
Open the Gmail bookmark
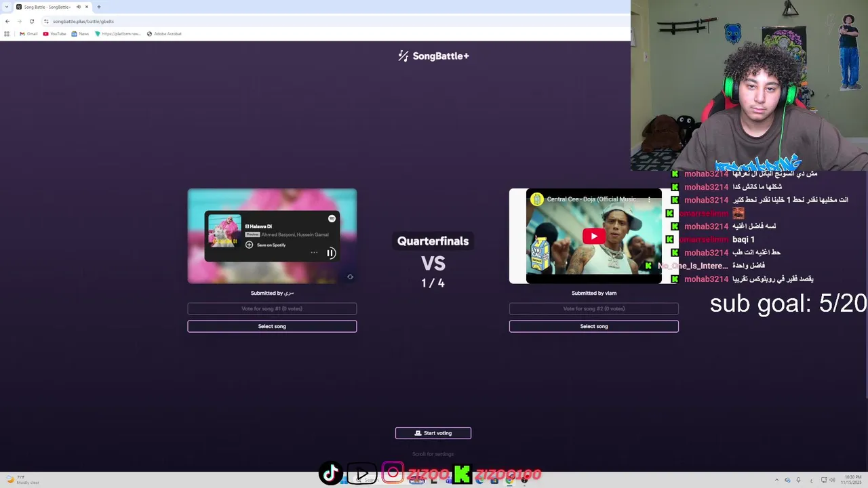point(28,33)
